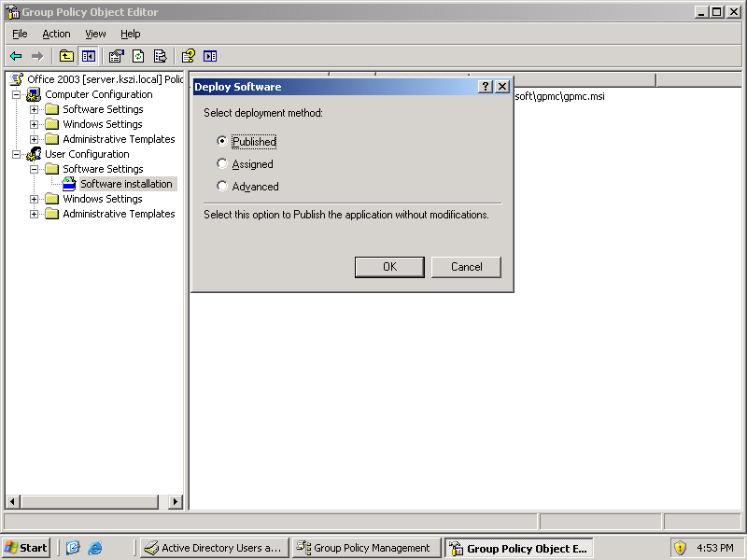
Task: Select Office 2003 [server.kszi.local] policy root label
Action: (x=105, y=79)
